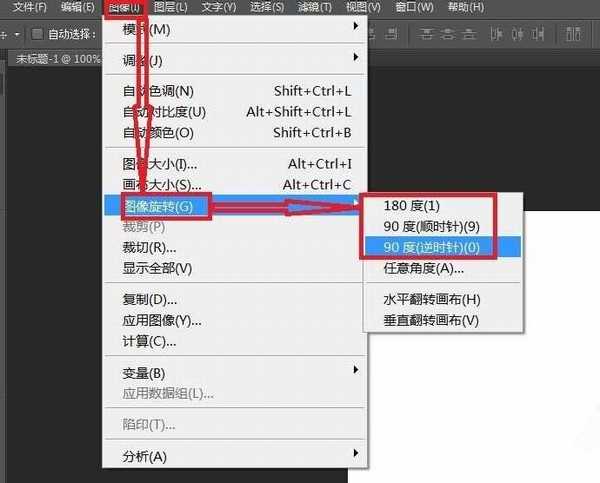
Task: Click the Distribute horizontal centers icon
Action: point(520,34)
